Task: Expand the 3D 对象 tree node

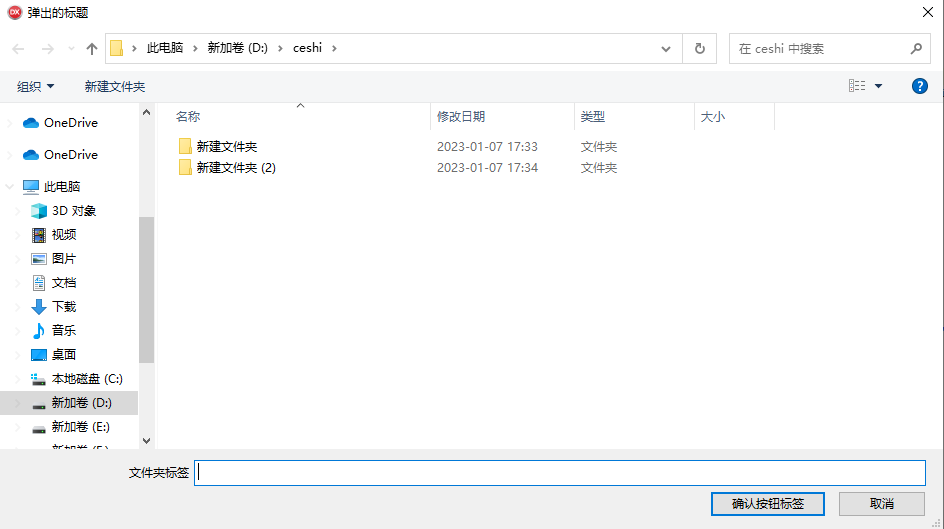Action: coord(17,211)
